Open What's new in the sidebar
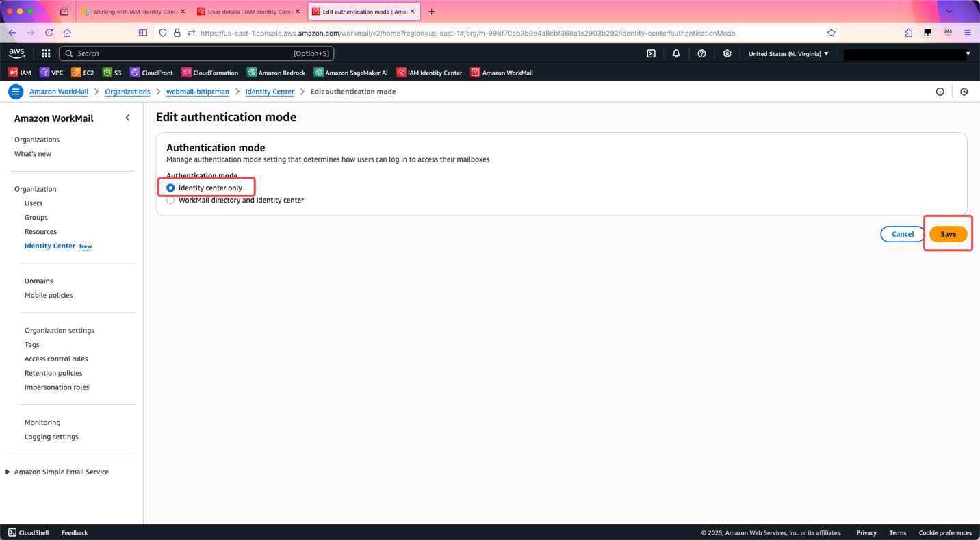This screenshot has height=540, width=980. [x=33, y=154]
